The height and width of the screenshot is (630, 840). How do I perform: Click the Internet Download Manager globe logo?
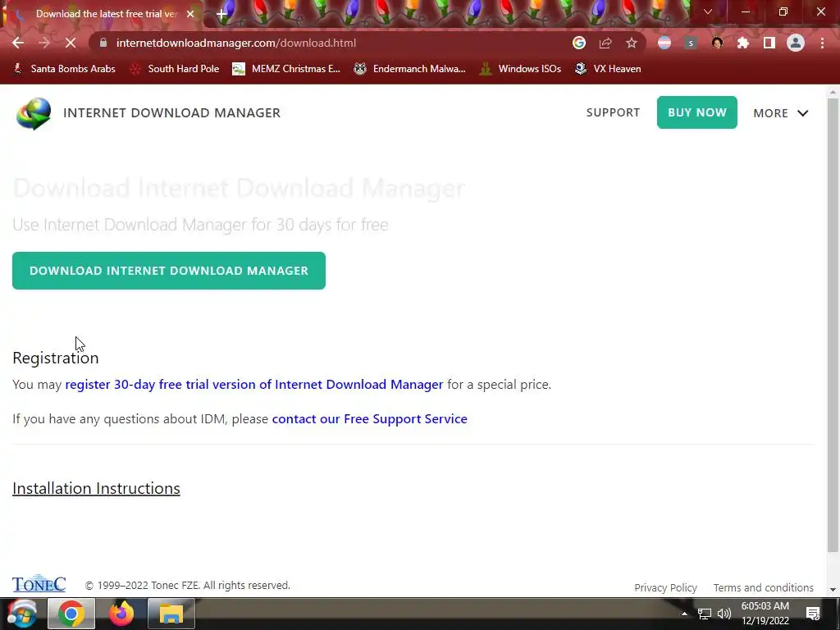pyautogui.click(x=34, y=113)
